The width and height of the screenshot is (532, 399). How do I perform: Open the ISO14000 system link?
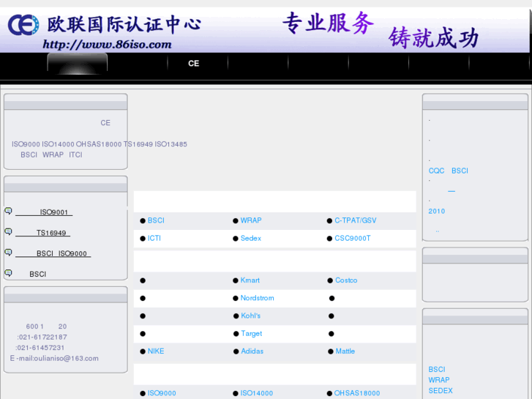(257, 393)
